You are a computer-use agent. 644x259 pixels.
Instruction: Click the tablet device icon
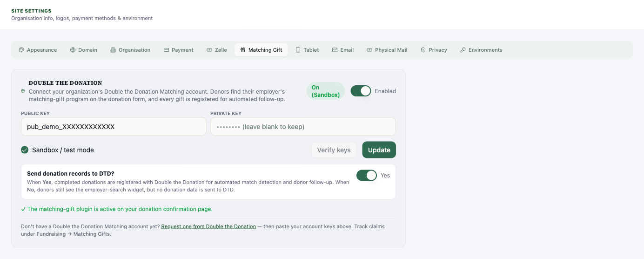click(x=298, y=50)
